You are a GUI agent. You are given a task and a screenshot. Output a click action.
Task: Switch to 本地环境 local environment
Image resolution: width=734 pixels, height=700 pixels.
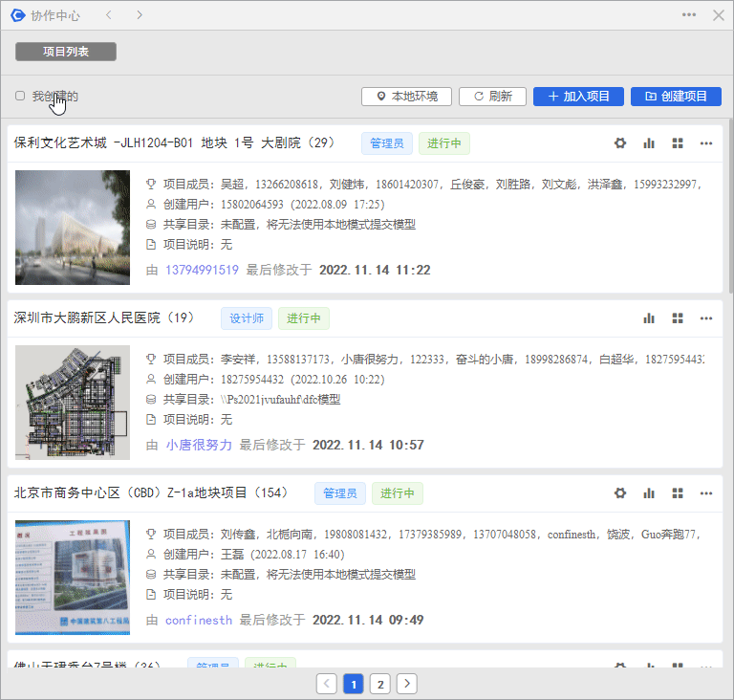406,97
